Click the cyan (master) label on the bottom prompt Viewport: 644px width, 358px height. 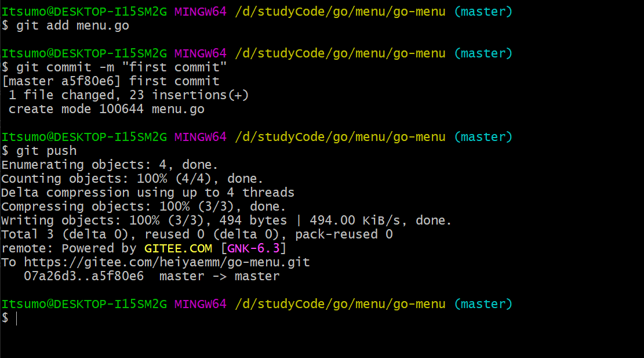[483, 304]
